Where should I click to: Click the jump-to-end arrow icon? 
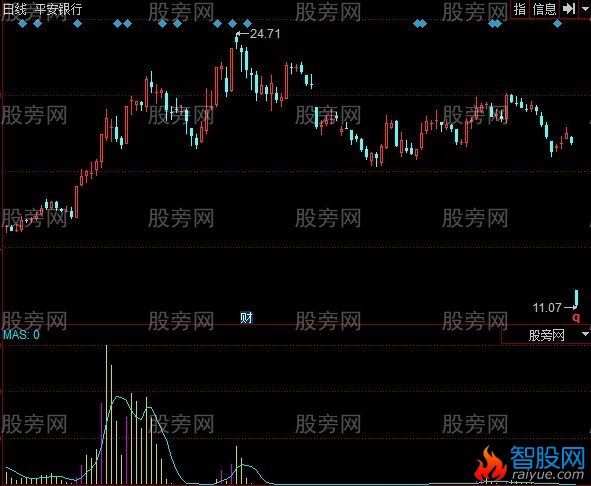pos(568,8)
